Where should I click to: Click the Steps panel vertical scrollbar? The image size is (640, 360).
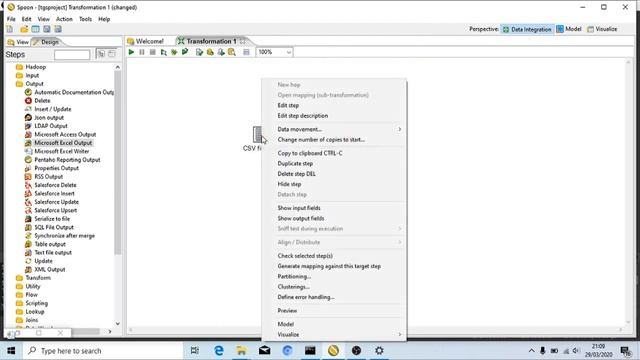click(x=118, y=163)
